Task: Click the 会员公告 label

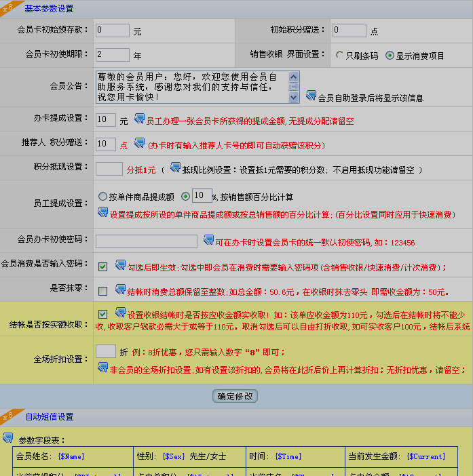Action: coord(69,86)
